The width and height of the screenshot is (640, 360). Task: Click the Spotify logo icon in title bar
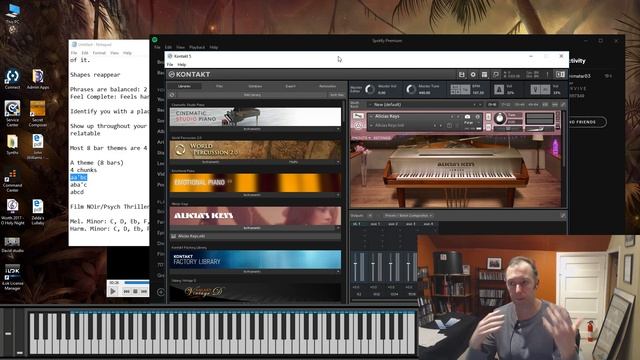click(x=155, y=40)
